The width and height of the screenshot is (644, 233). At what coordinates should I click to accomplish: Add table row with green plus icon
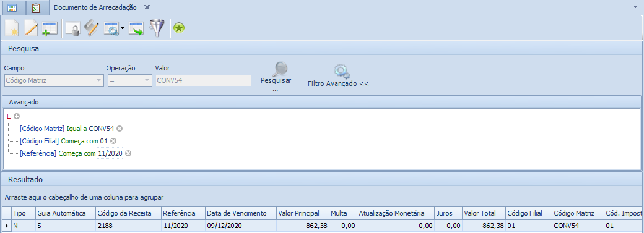[x=50, y=29]
